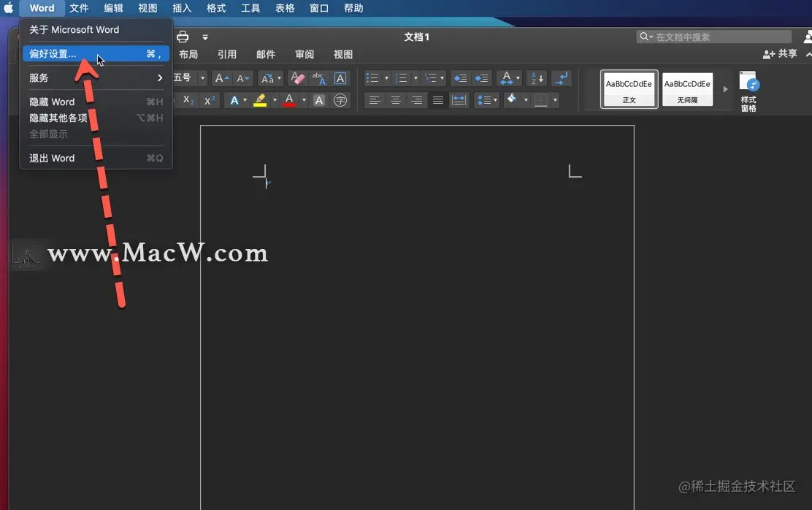812x510 pixels.
Task: Open the 引用 ribbon tab
Action: 227,54
